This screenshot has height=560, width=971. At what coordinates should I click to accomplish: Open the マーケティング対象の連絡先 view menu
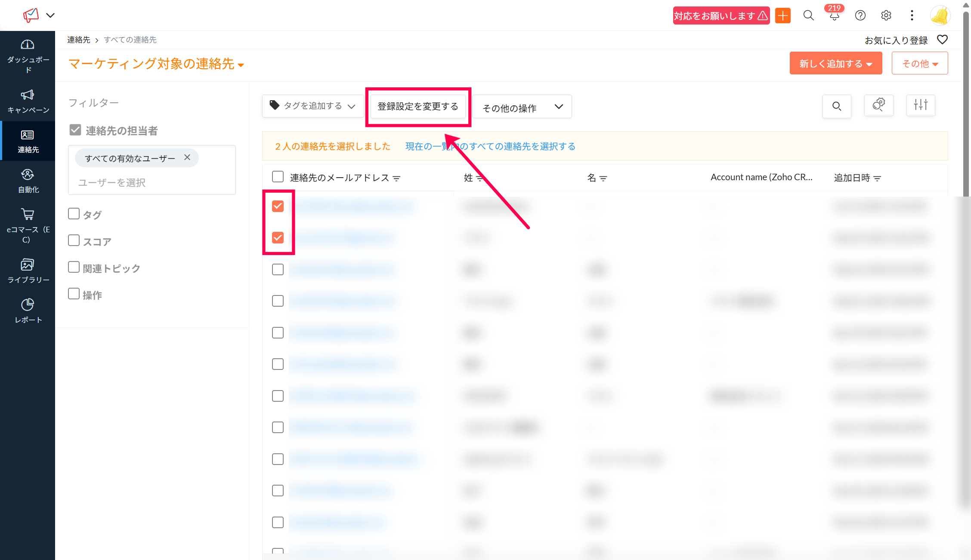156,64
